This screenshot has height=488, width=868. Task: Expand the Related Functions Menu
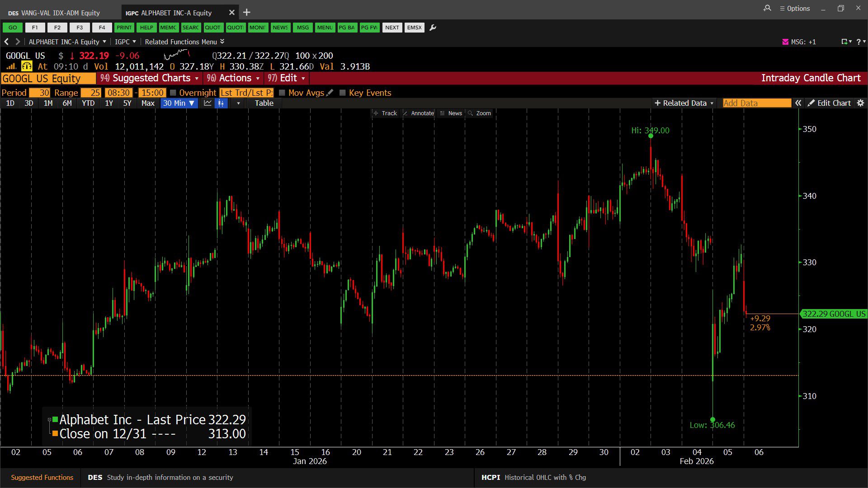(x=184, y=42)
